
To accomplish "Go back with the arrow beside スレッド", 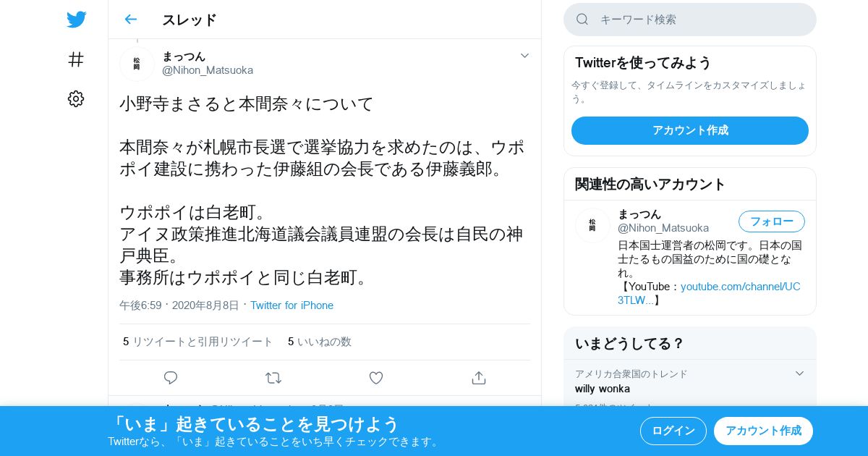I will (130, 20).
